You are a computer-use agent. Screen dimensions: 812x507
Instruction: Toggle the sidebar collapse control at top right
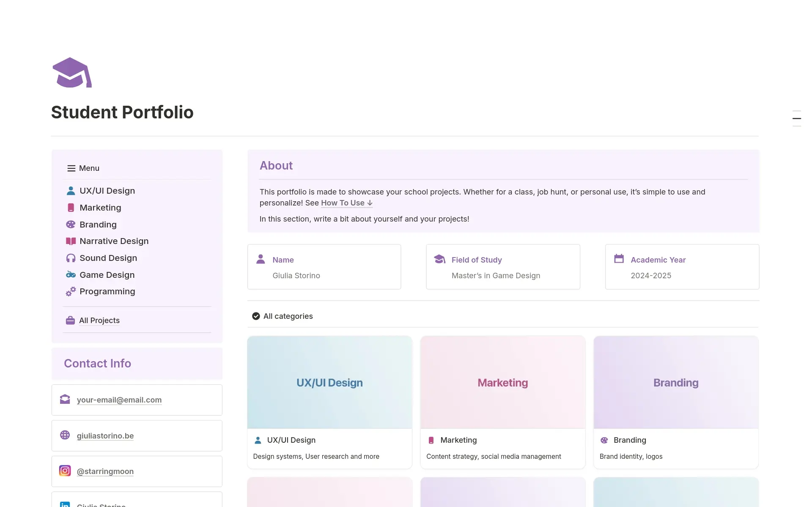(797, 118)
